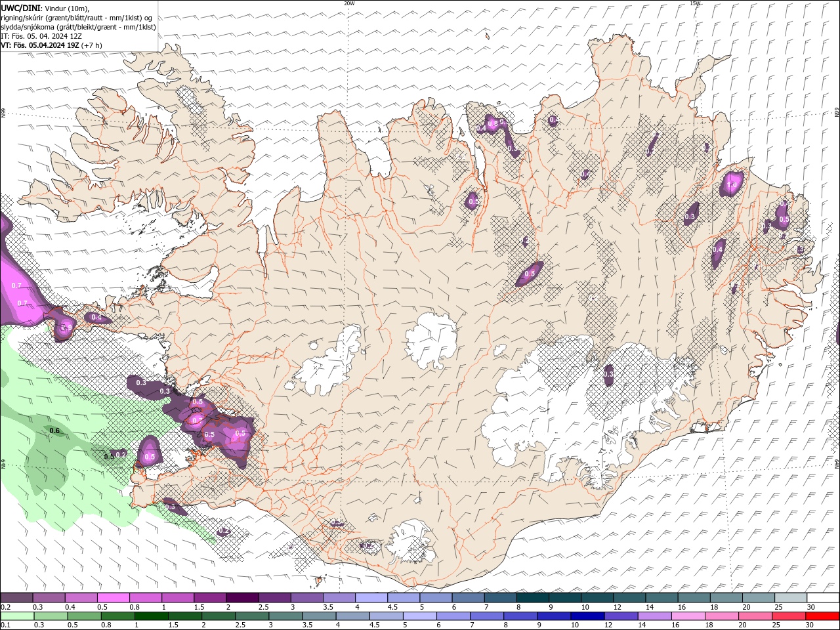Click the '30' label ending the snow scale

point(810,607)
